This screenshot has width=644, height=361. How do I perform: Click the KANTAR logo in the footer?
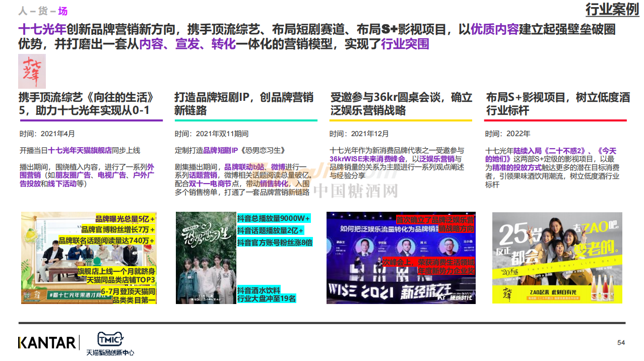pos(47,343)
